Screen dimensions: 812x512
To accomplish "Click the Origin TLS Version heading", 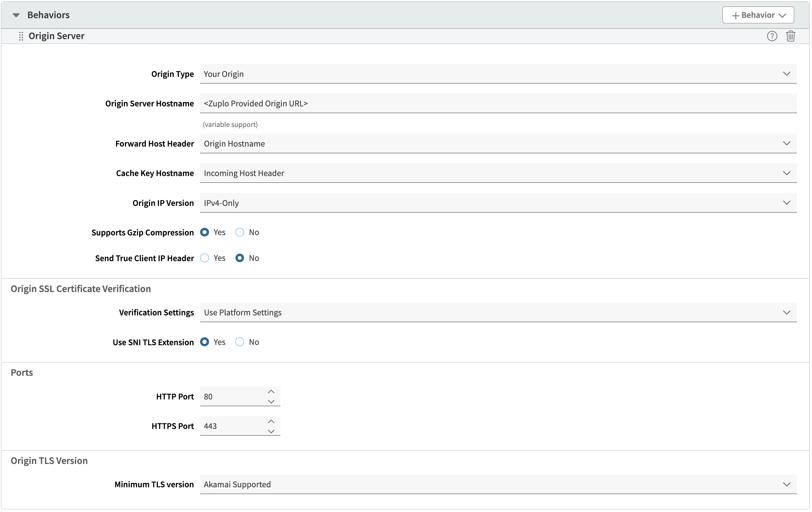I will coord(49,461).
